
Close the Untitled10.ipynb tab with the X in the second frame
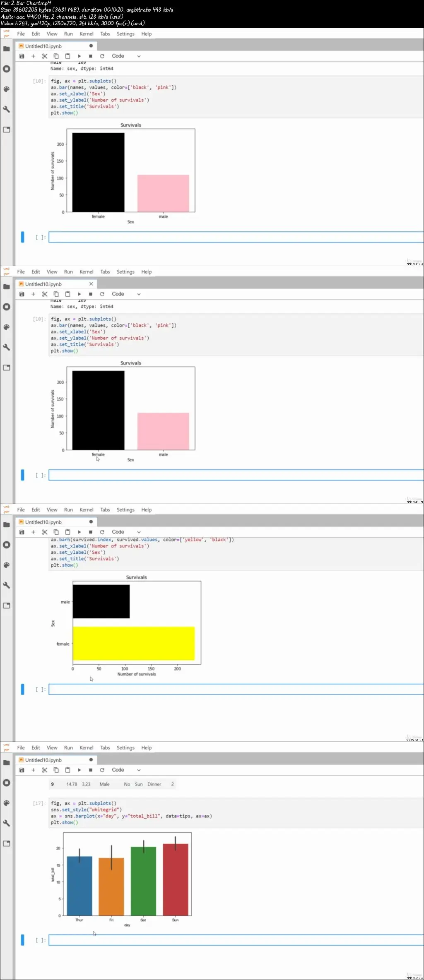click(91, 284)
